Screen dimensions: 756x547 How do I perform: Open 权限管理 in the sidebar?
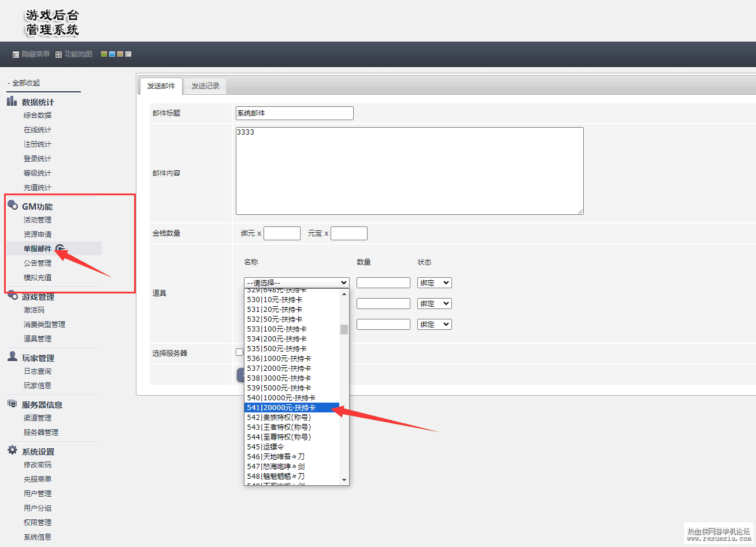[x=38, y=523]
